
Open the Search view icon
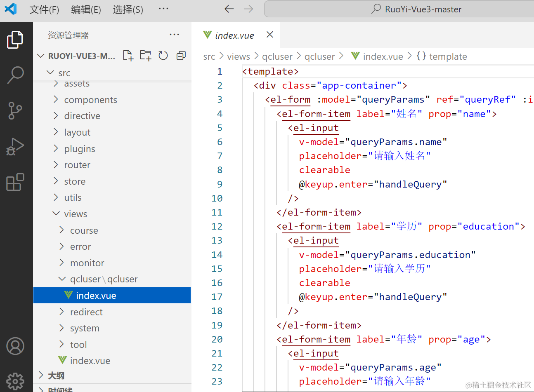15,75
